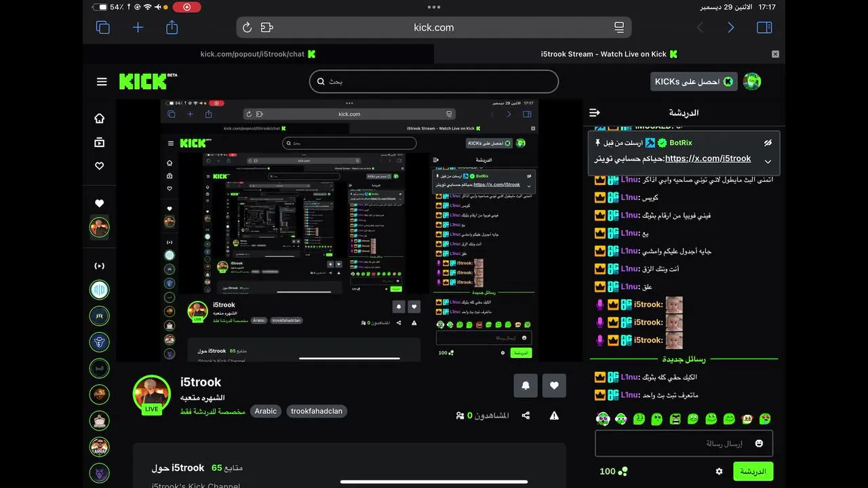Open the followed channel avatar in sidebar
Image resolution: width=868 pixels, height=488 pixels.
(100, 227)
